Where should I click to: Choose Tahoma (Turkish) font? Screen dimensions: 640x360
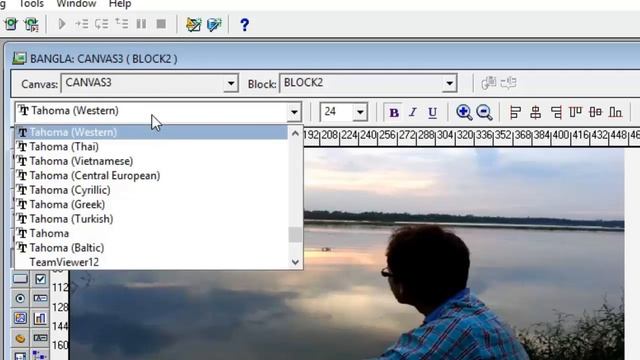tap(151, 219)
